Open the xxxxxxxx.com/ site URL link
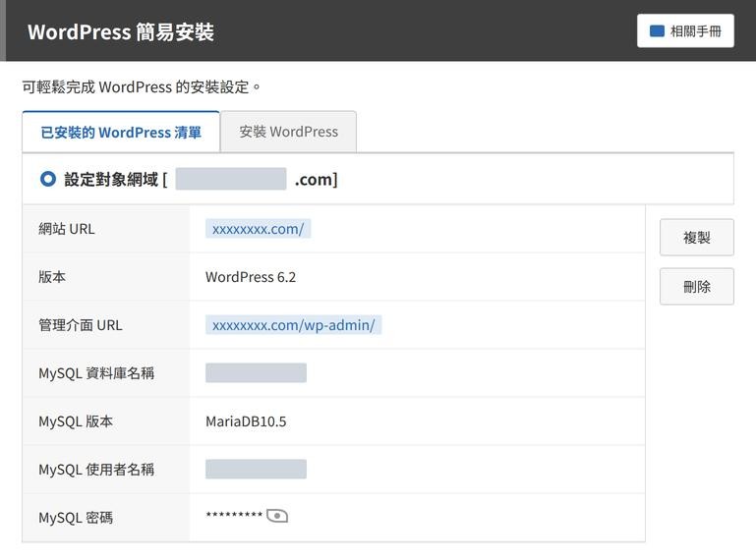Screen dimensions: 756x560 pos(258,229)
